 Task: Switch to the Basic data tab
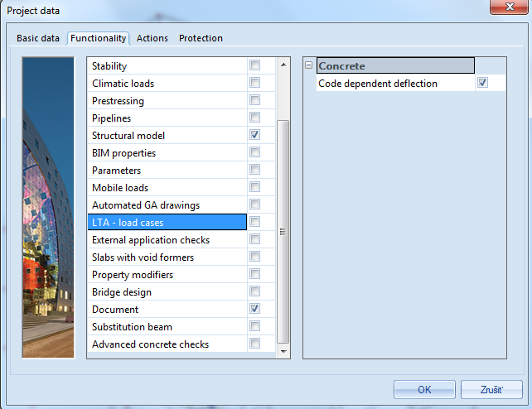[x=39, y=38]
